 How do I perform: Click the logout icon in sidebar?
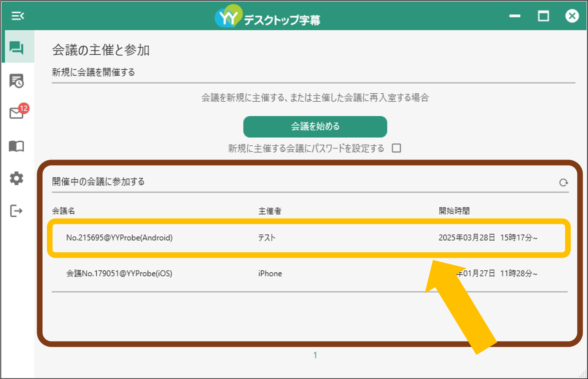tap(16, 211)
